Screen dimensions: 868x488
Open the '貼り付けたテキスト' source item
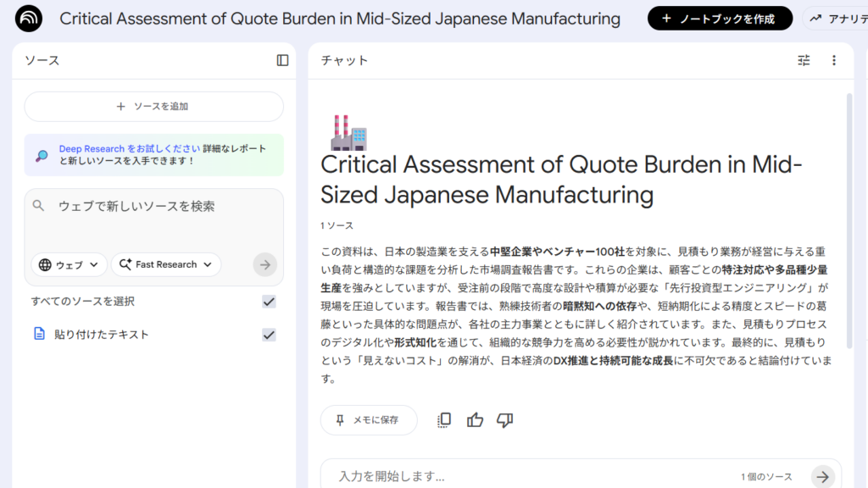tap(102, 335)
